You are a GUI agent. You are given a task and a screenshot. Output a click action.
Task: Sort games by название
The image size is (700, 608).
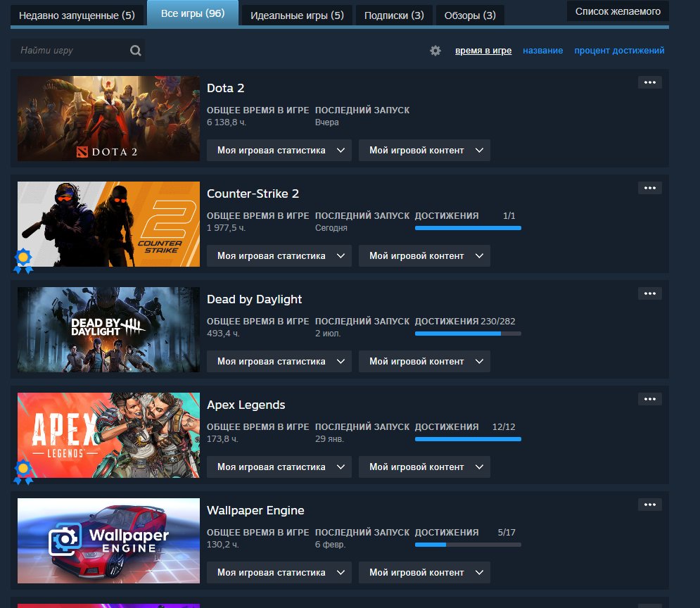pyautogui.click(x=542, y=51)
